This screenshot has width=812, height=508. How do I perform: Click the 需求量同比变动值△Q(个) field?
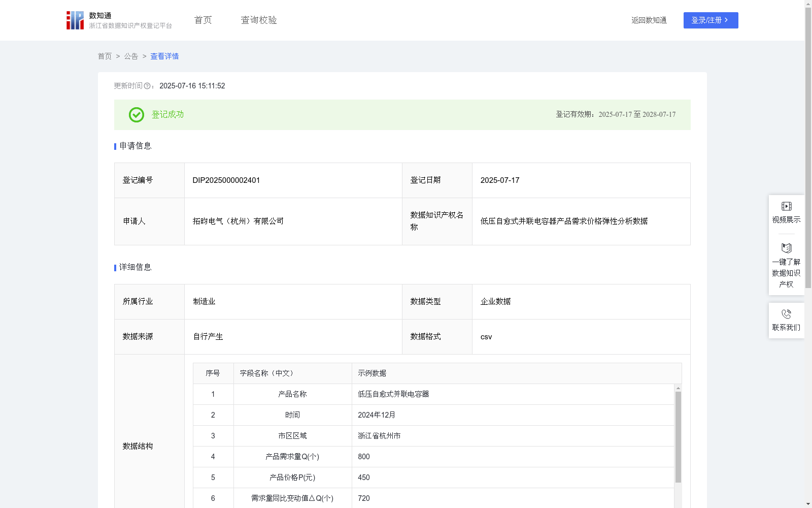pyautogui.click(x=292, y=498)
